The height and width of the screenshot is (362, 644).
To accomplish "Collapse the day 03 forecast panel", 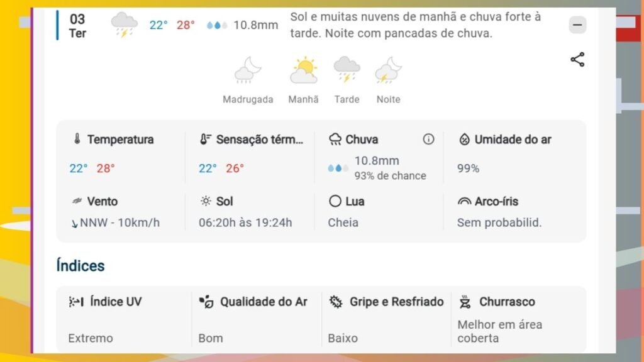I will point(577,25).
